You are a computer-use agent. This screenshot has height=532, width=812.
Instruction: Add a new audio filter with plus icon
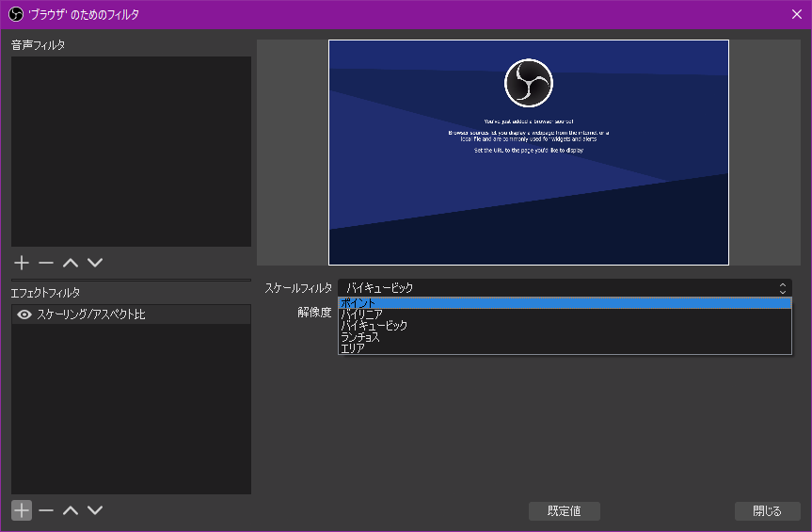click(x=22, y=263)
